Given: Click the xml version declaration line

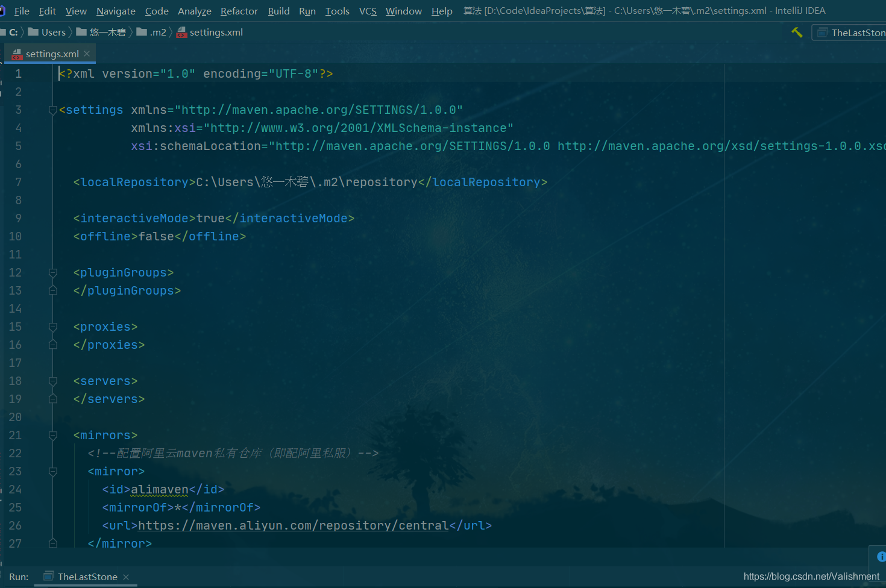Looking at the screenshot, I should pos(196,73).
